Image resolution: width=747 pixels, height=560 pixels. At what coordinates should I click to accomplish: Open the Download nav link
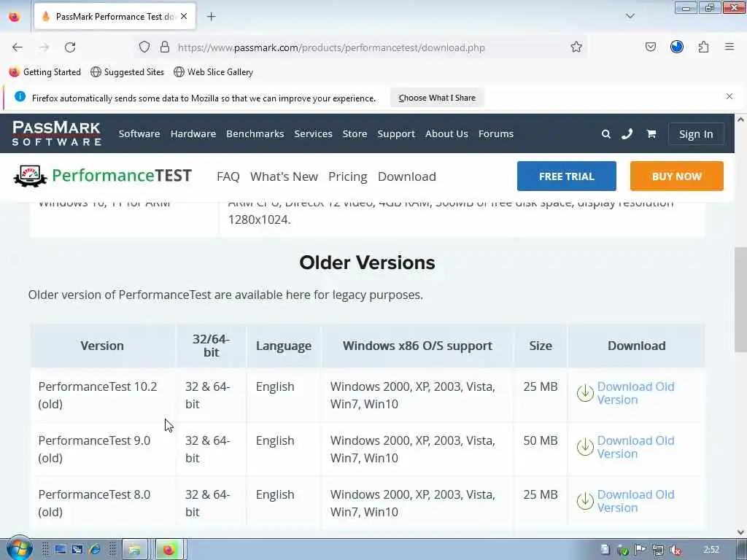click(407, 176)
